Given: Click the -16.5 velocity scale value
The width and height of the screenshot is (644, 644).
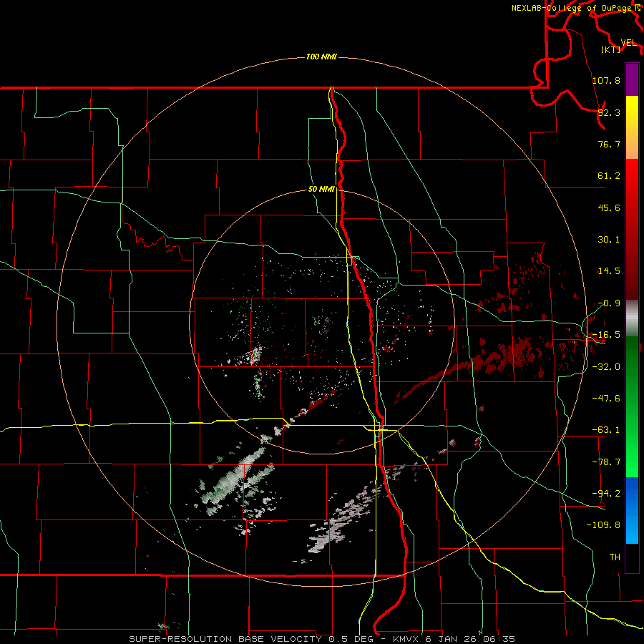Looking at the screenshot, I should (606, 335).
